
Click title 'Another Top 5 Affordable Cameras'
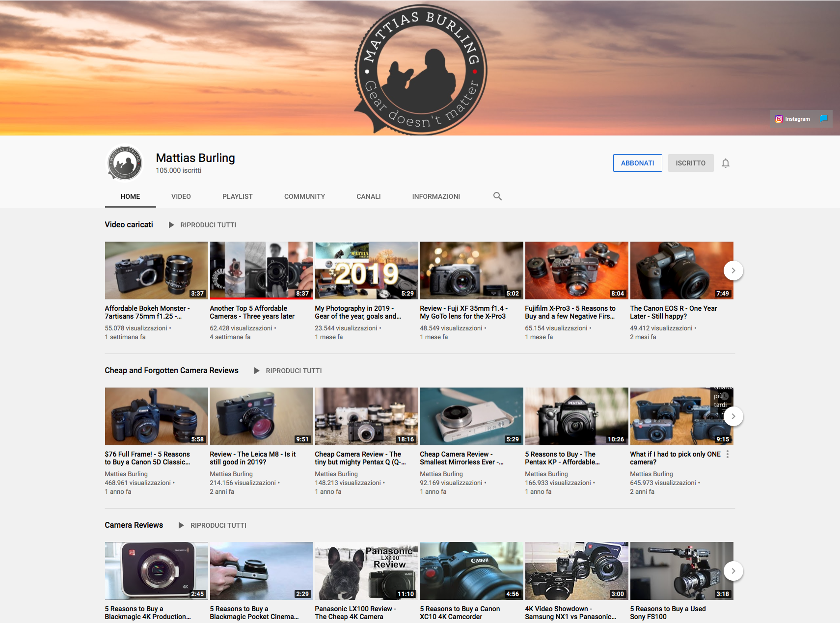252,312
